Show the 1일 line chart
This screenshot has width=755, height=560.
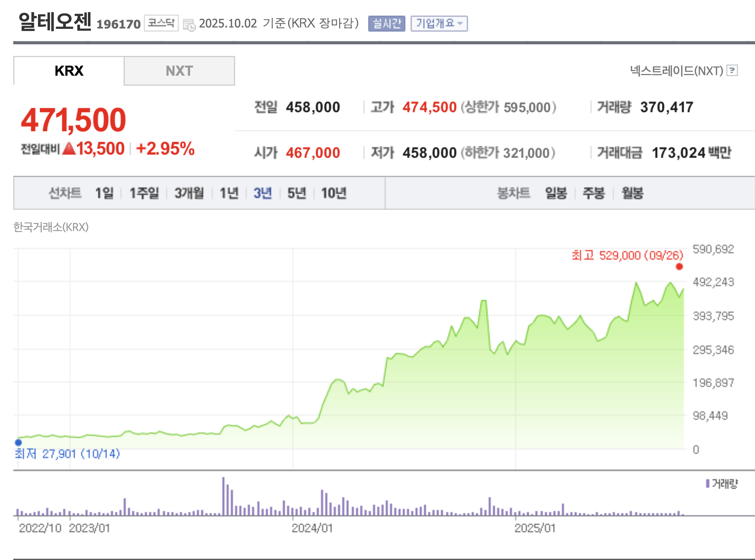(104, 193)
